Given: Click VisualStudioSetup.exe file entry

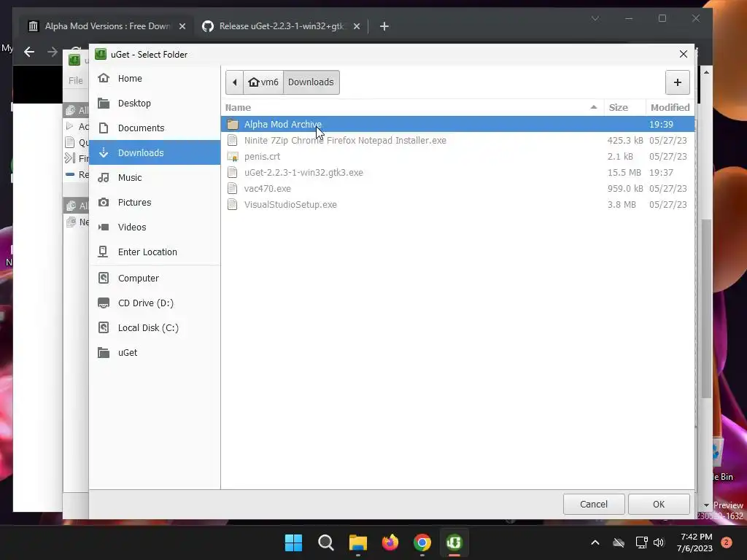Looking at the screenshot, I should pos(457,205).
